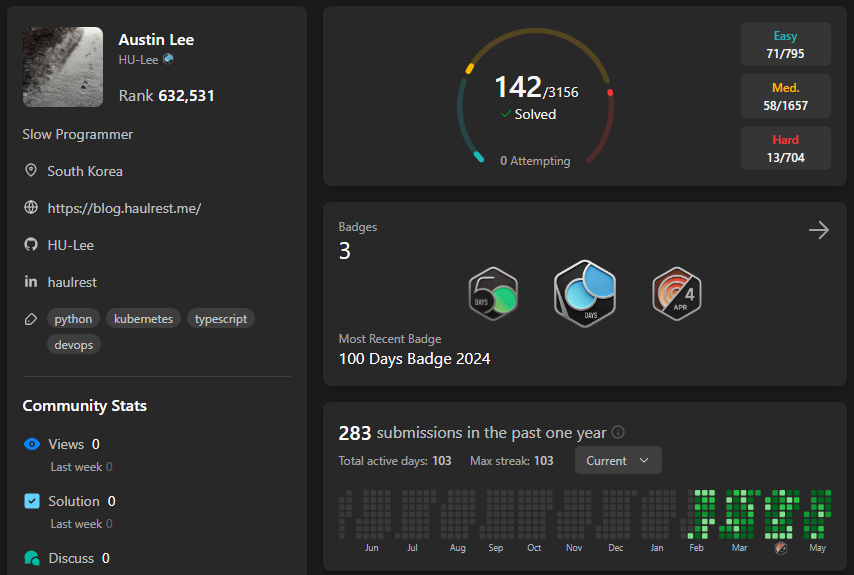The height and width of the screenshot is (575, 854).
Task: Select the Med. 58/1657 difficulty box
Action: (785, 96)
